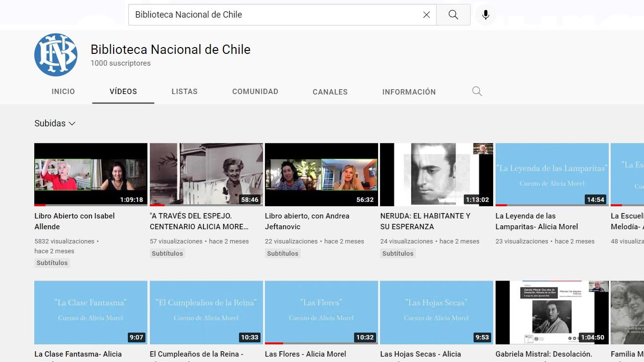The image size is (644, 362).
Task: Select the Vídeos tab
Action: coord(123,92)
